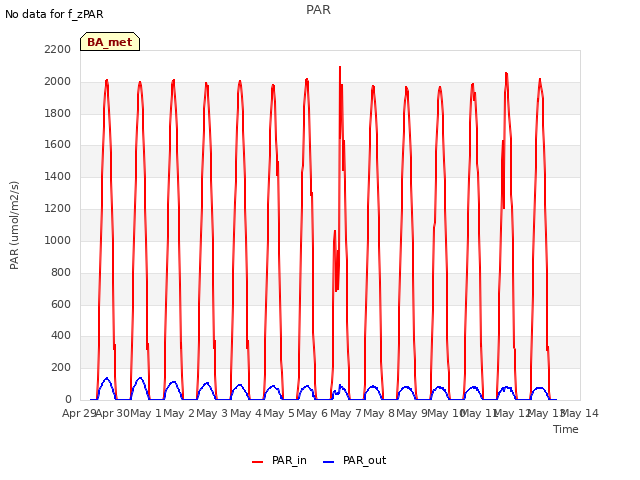Click the 1000 y-axis tick label

(58, 240)
